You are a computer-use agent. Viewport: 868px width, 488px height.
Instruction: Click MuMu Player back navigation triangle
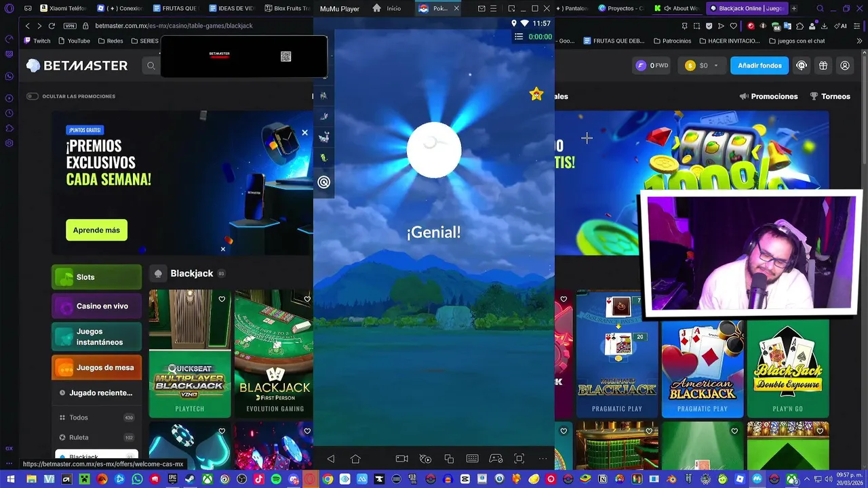coord(331,459)
